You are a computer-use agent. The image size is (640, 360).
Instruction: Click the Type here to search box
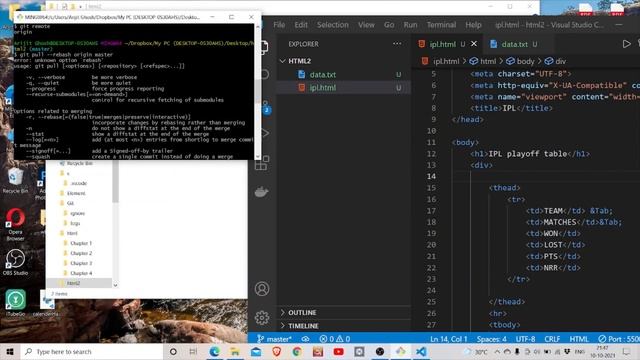(x=91, y=351)
